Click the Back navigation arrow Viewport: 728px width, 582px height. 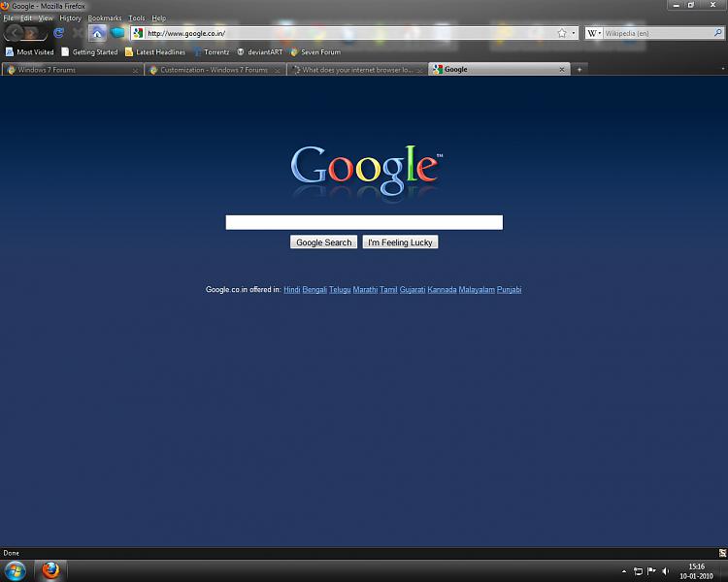coord(16,32)
